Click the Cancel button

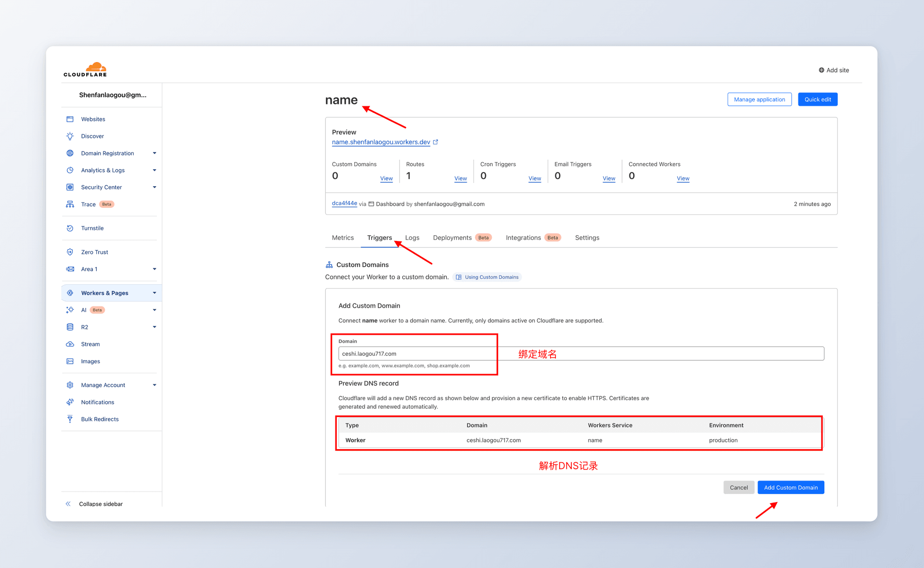(739, 488)
